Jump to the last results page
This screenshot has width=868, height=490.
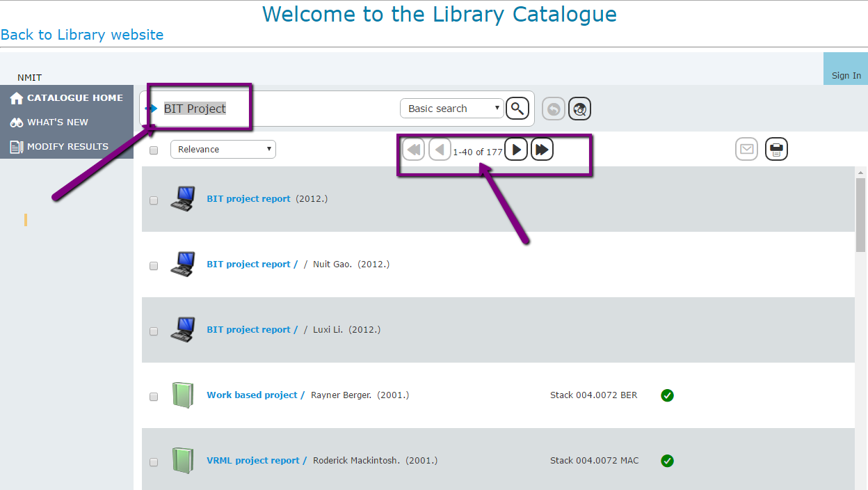[542, 150]
